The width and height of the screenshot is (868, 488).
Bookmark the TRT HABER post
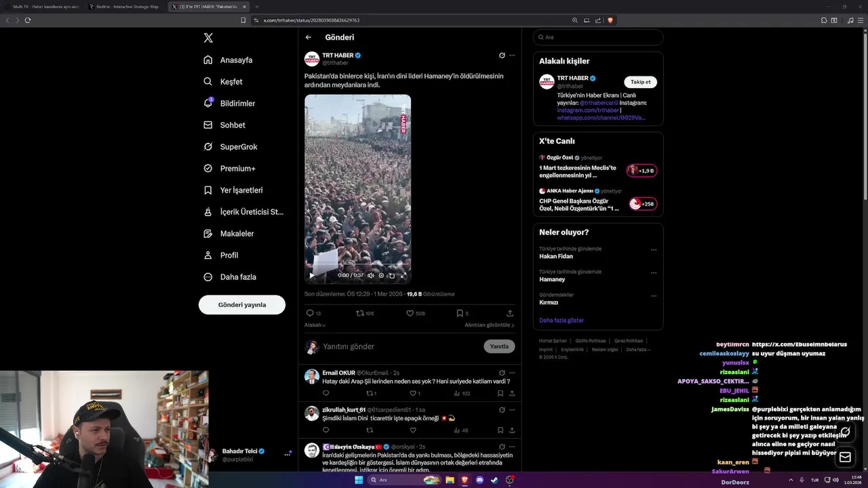[x=460, y=313]
